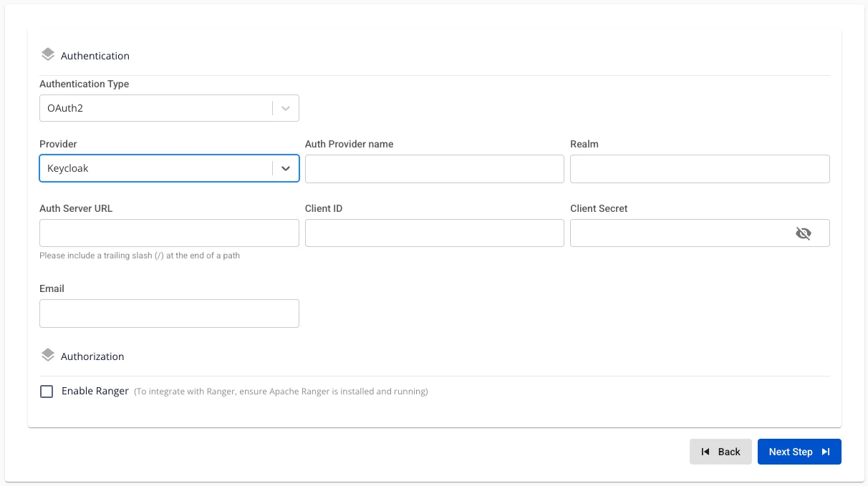Click the Apache Ranger installed note

(281, 392)
